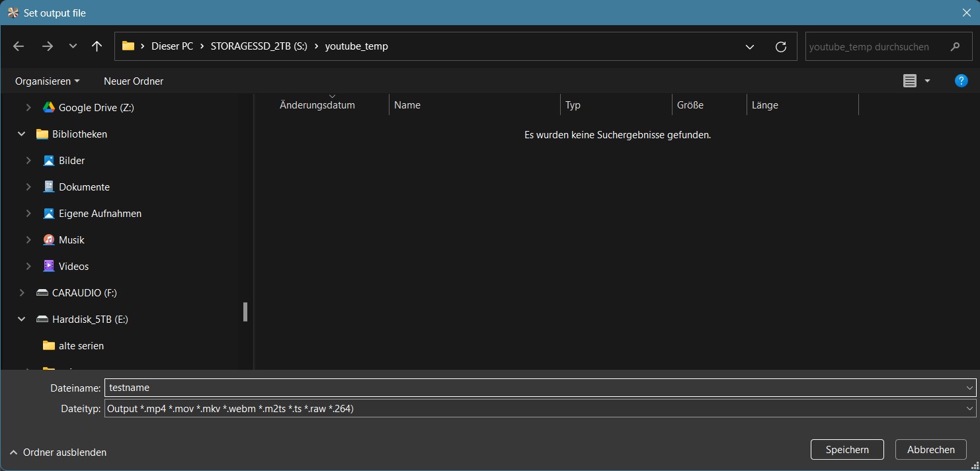Refresh the youtube_temp folder view
Viewport: 980px width, 471px height.
click(x=780, y=46)
